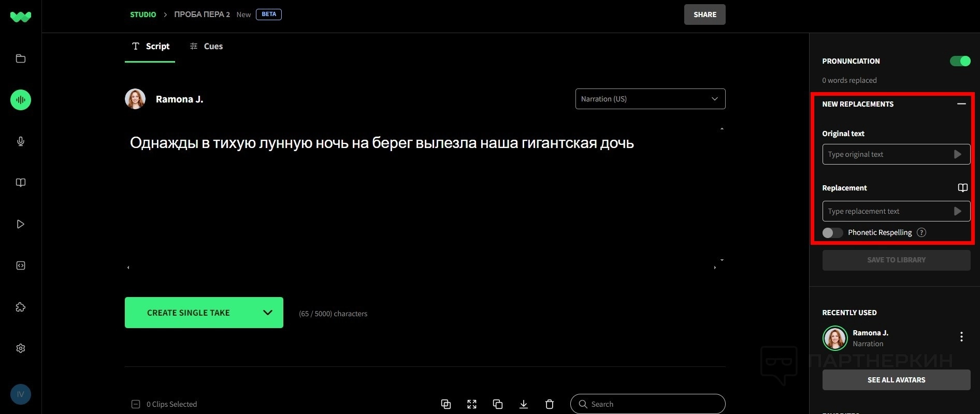Click the download icon in bottom toolbar

click(x=524, y=404)
